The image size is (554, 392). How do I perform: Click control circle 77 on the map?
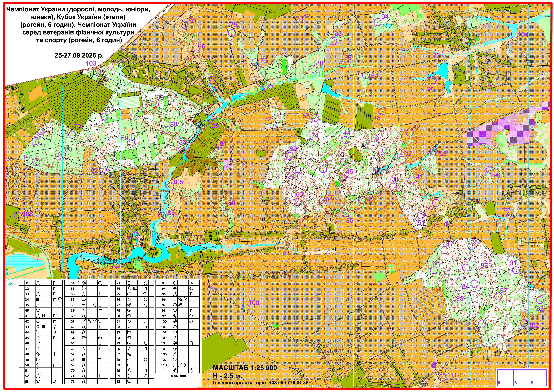point(445,53)
